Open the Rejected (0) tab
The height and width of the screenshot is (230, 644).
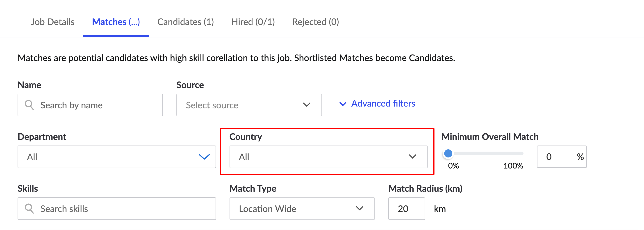tap(316, 22)
